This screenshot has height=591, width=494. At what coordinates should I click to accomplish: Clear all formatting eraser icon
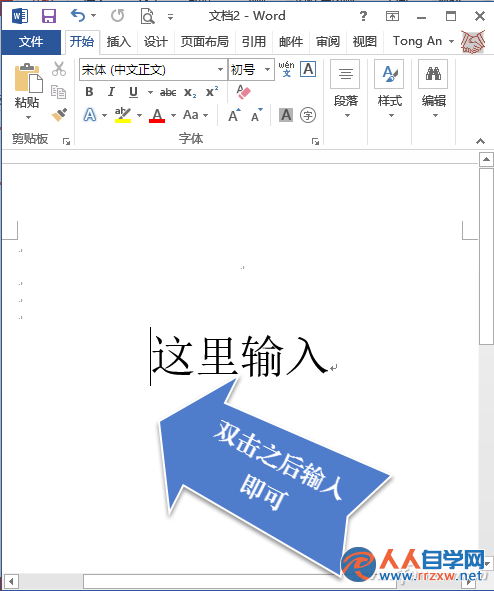point(243,92)
